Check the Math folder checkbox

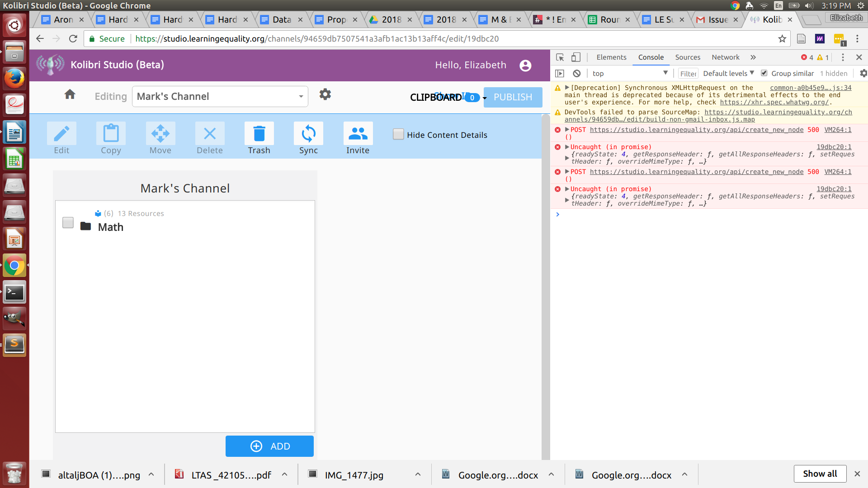68,223
